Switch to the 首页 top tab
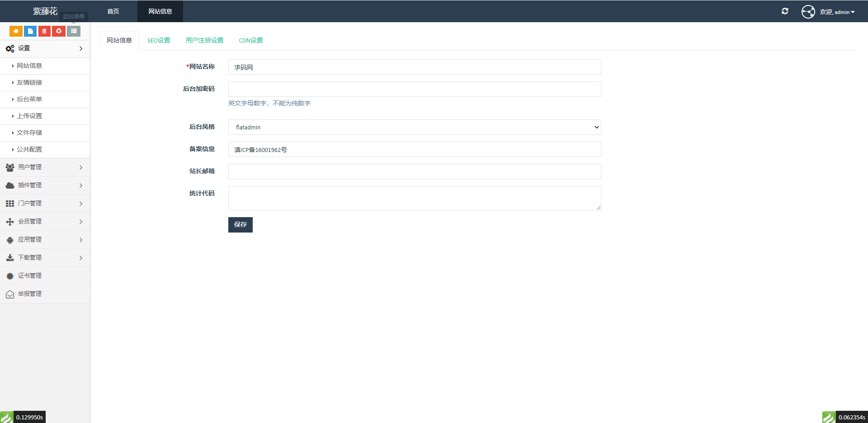Image resolution: width=868 pixels, height=423 pixels. tap(113, 11)
